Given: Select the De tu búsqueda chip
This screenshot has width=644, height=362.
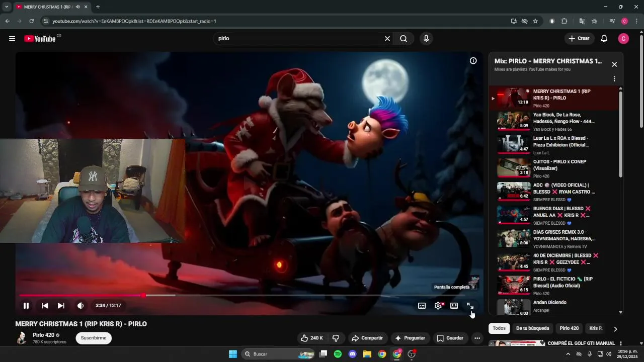Looking at the screenshot, I should [532, 328].
